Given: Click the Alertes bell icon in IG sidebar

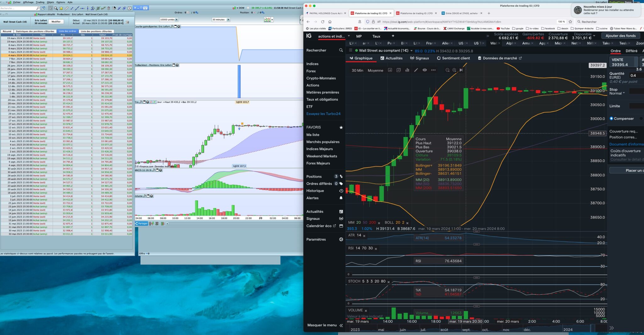Looking at the screenshot, I should tap(341, 198).
